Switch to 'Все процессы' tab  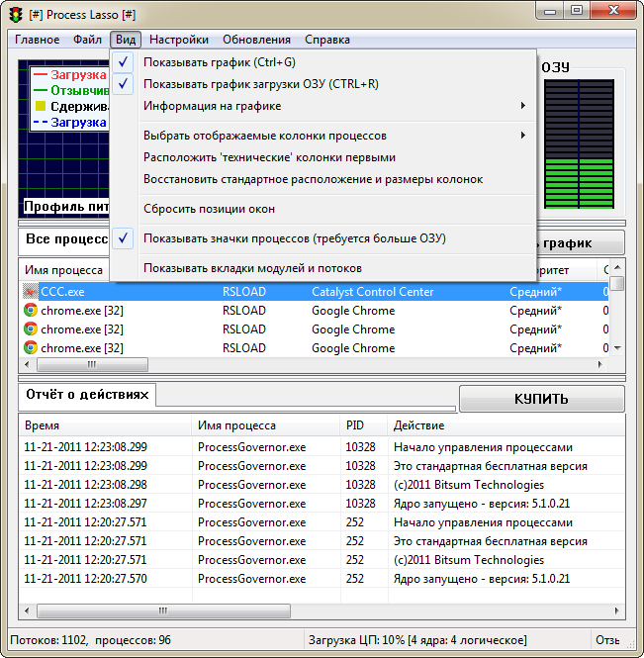pyautogui.click(x=64, y=239)
